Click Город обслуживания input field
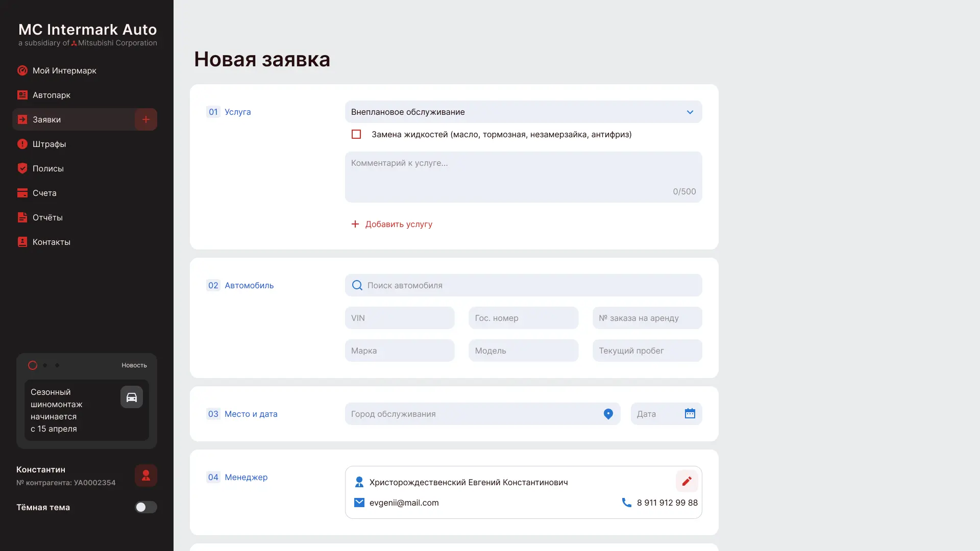 tap(483, 414)
